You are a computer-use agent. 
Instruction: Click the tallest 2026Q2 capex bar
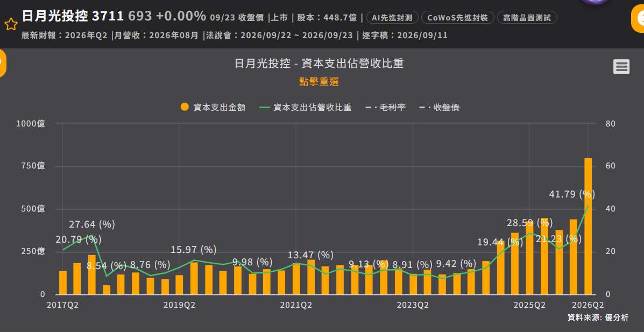(588, 227)
